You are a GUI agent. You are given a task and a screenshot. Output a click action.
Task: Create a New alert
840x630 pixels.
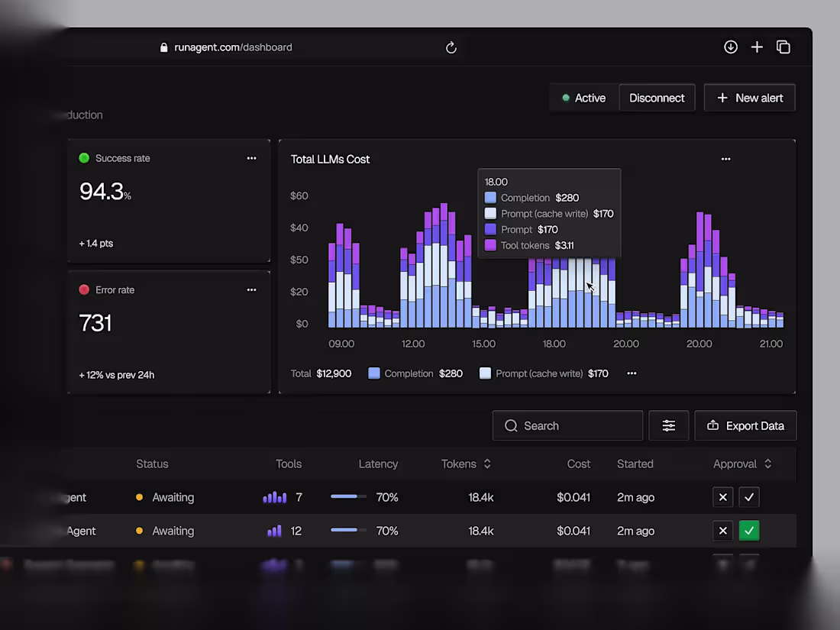(749, 98)
